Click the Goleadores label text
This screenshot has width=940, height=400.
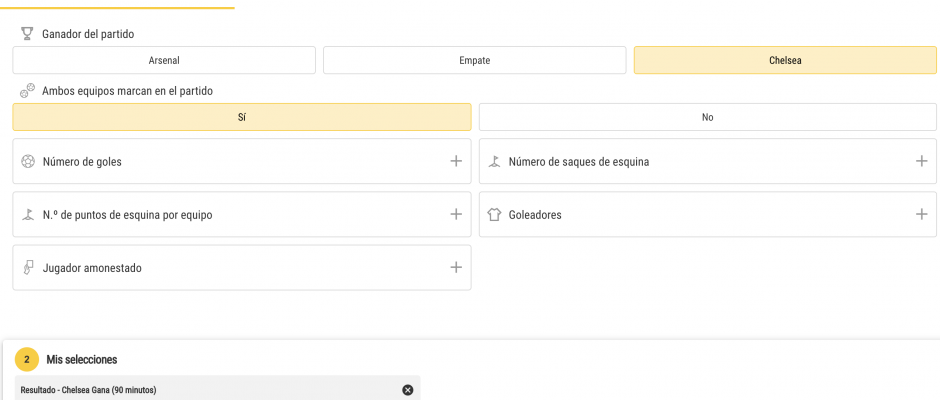coord(535,215)
